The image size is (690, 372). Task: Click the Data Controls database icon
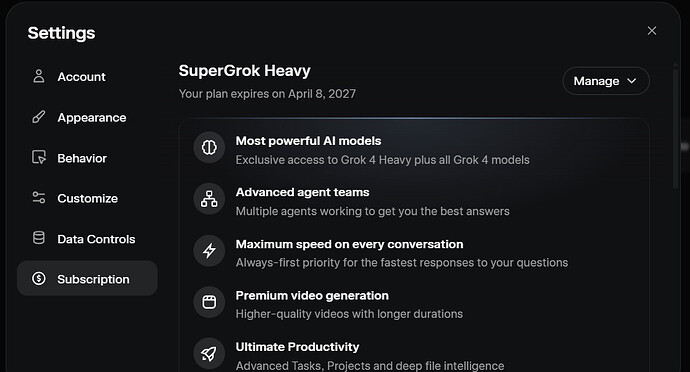coord(39,238)
